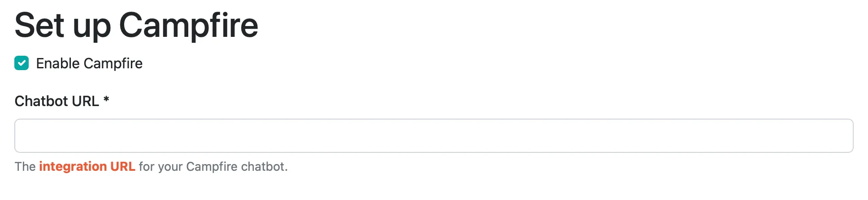
Task: Click the word "Campfire" in the page title
Action: (188, 26)
